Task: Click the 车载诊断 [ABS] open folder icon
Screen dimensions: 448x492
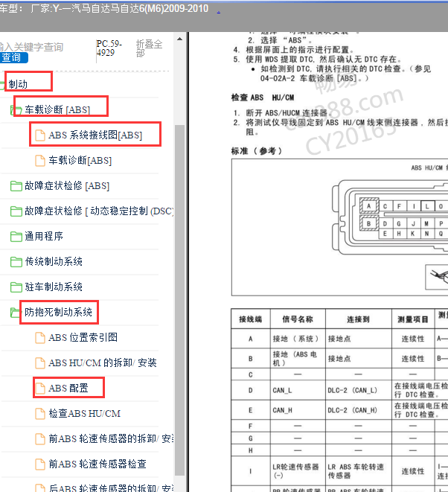Action: click(x=16, y=110)
